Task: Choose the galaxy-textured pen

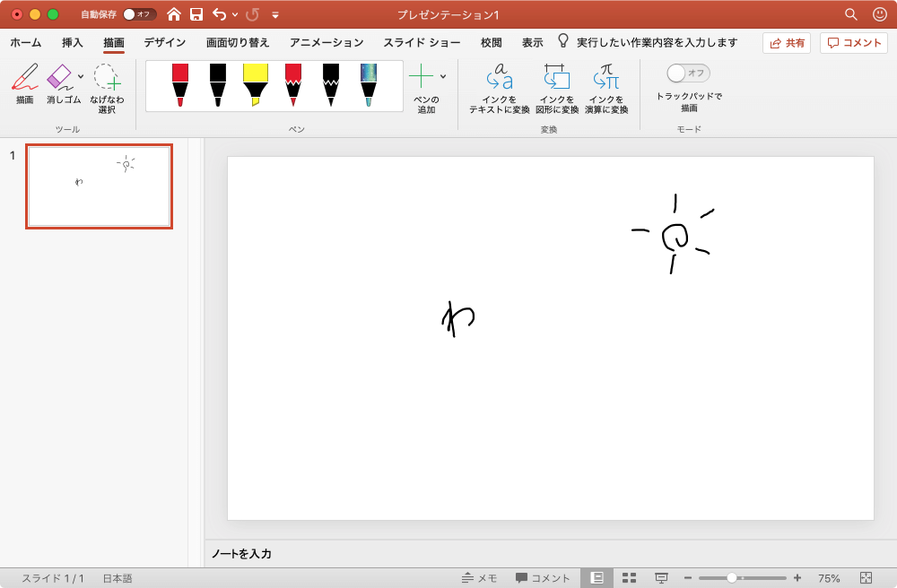Action: coord(369,85)
